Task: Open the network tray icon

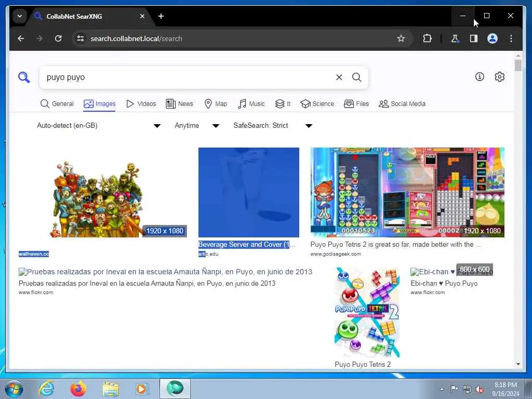Action: point(467,390)
